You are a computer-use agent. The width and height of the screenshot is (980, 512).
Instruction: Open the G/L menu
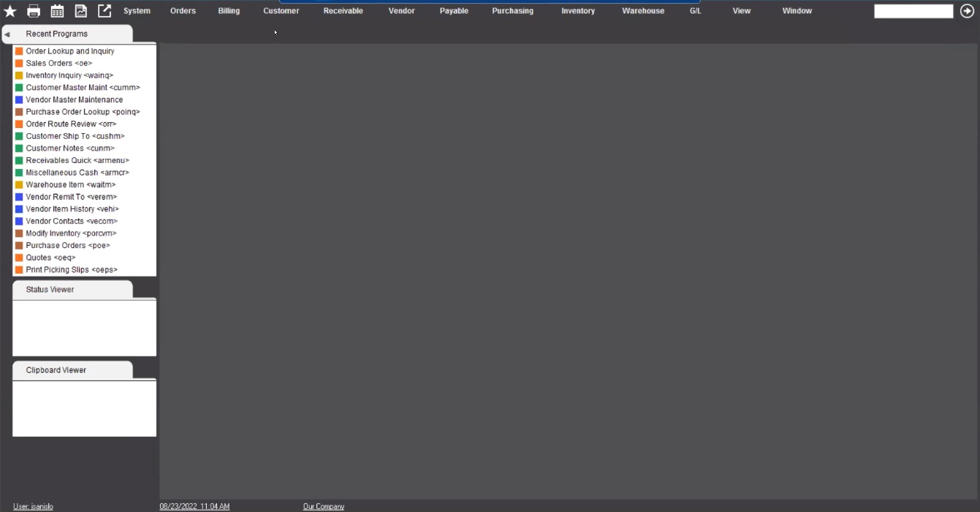(x=695, y=10)
